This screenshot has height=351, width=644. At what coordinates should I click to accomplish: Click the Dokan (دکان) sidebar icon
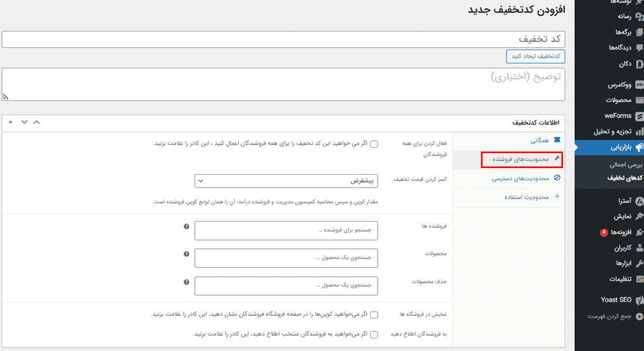tap(639, 64)
